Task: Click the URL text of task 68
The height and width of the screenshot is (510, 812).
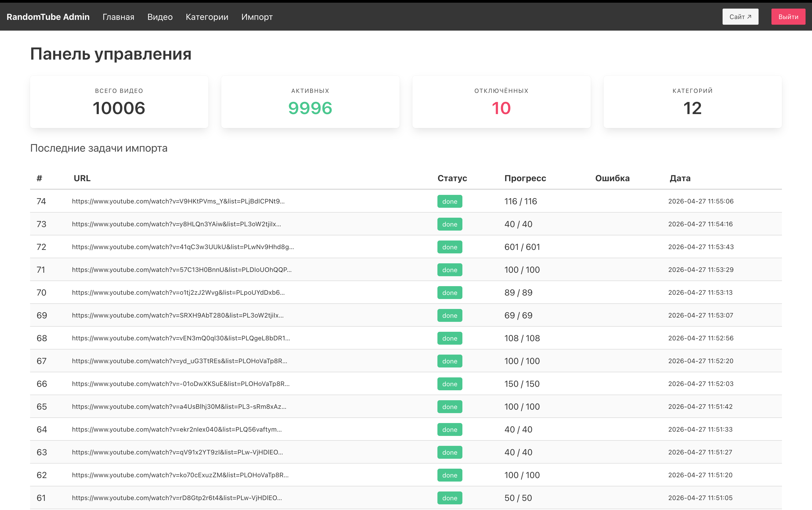Action: coord(181,338)
